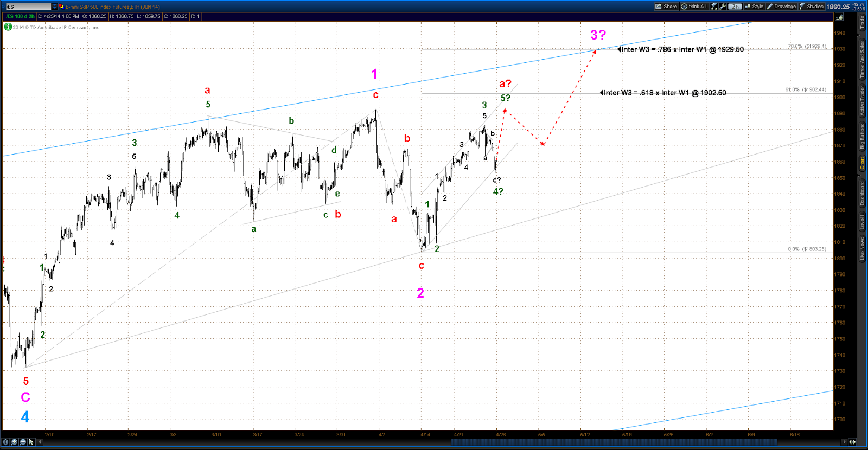Select the red a? wave label

point(505,83)
